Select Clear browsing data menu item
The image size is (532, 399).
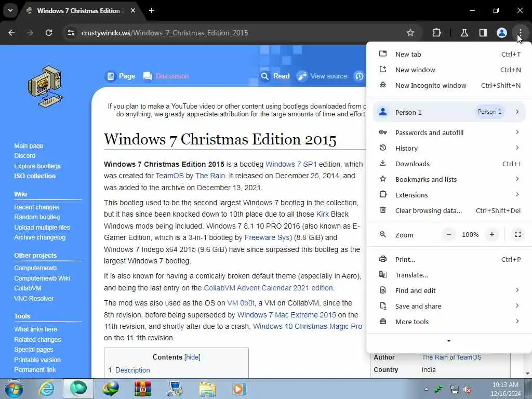pos(449,211)
